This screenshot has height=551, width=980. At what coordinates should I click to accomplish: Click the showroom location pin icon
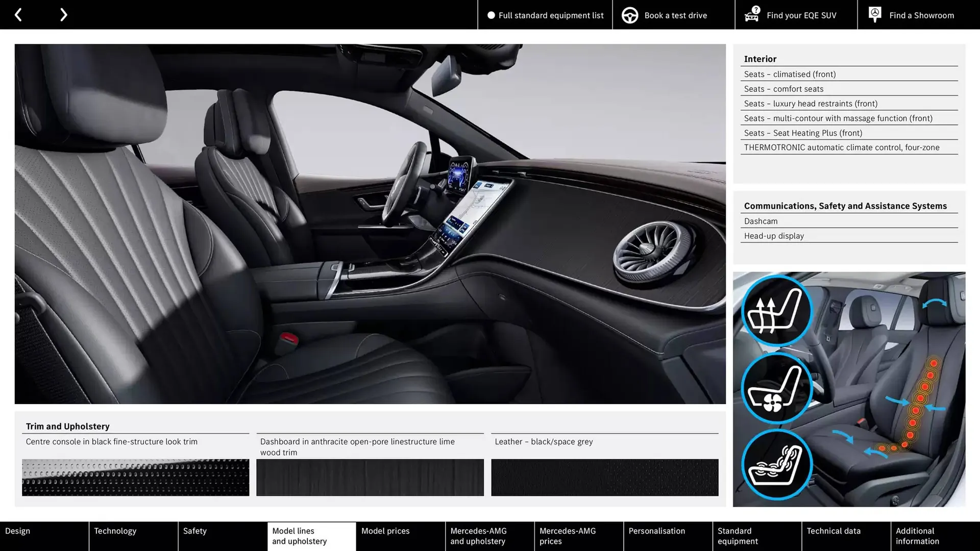[874, 14]
